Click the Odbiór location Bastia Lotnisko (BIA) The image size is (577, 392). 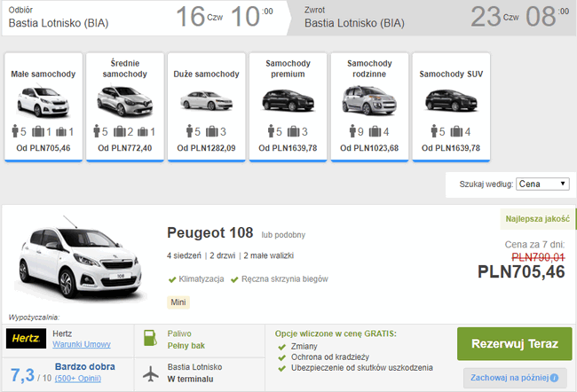(59, 23)
